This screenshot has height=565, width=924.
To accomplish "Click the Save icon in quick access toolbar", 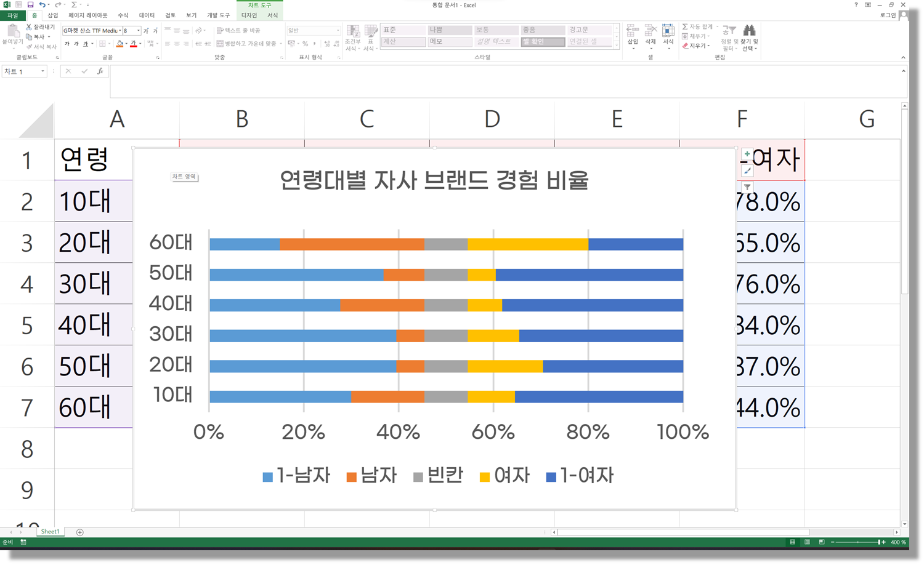I will pos(30,5).
